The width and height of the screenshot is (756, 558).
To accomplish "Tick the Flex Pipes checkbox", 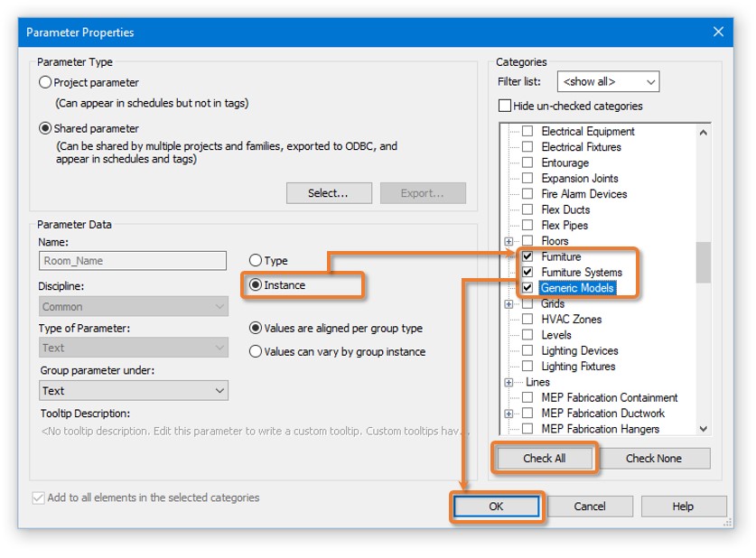I will coord(527,225).
